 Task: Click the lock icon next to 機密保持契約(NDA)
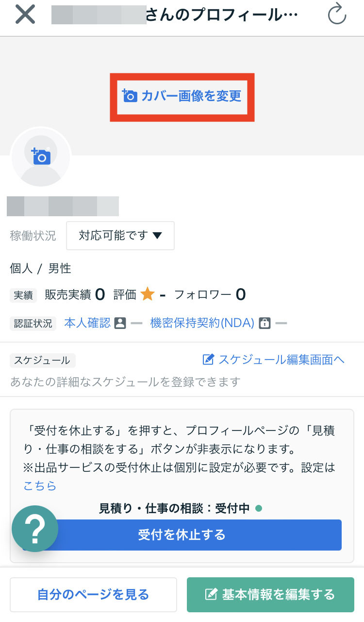pos(264,323)
